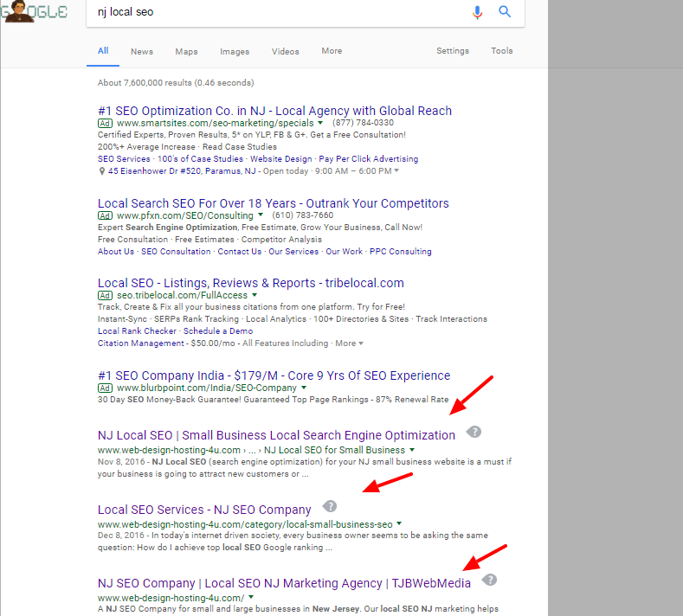This screenshot has height=616, width=683.
Task: Click the map pin icon by Eisenhower Dr address
Action: pos(102,171)
